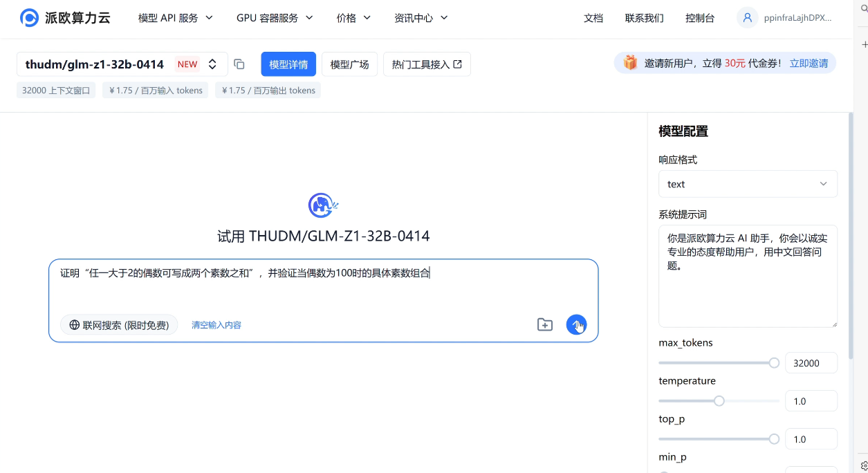The width and height of the screenshot is (868, 473).
Task: Click the ¥1.75 / 百万输入 tokens tag
Action: (x=156, y=91)
